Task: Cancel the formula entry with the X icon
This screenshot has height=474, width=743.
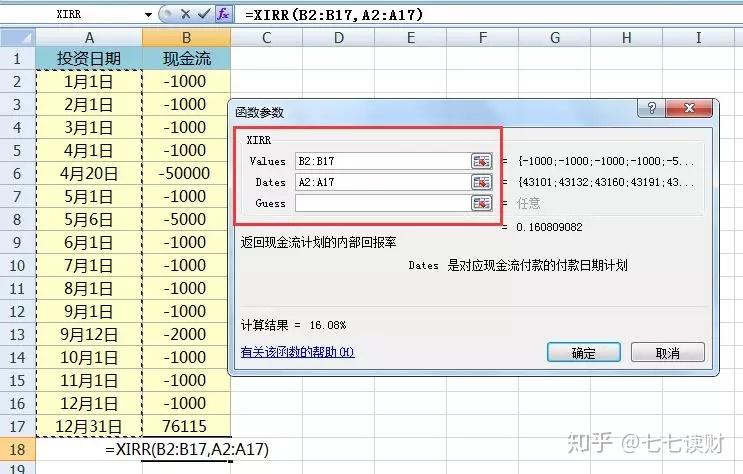Action: [186, 14]
